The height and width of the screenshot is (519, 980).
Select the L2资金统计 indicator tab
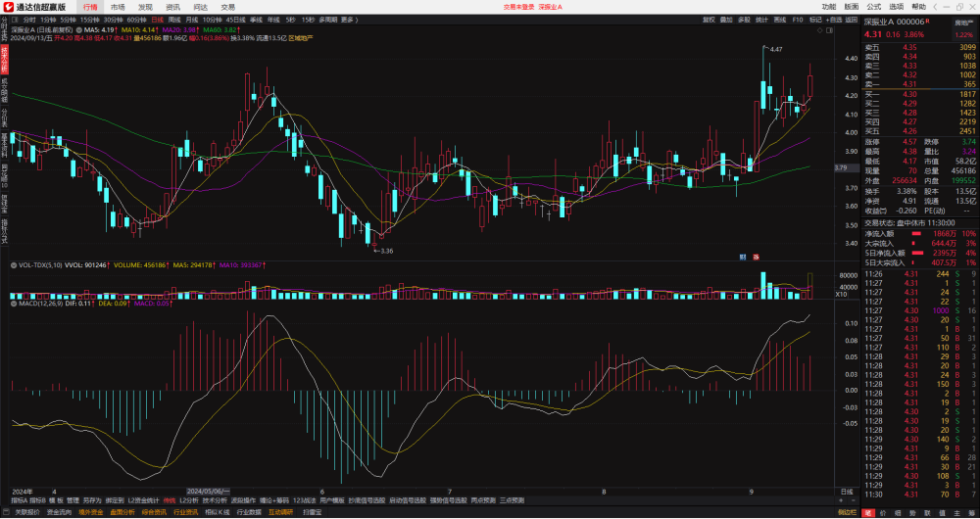(144, 500)
